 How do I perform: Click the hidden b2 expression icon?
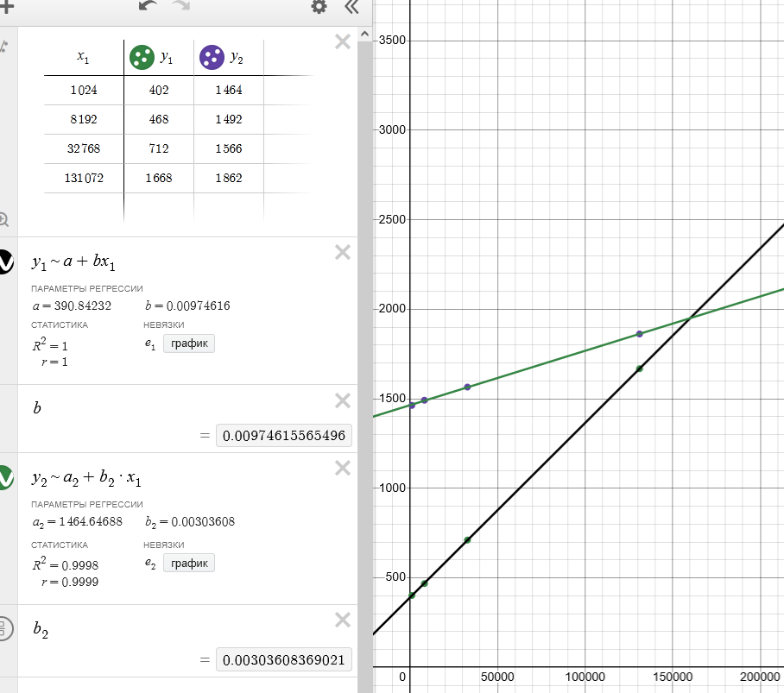tap(5, 628)
